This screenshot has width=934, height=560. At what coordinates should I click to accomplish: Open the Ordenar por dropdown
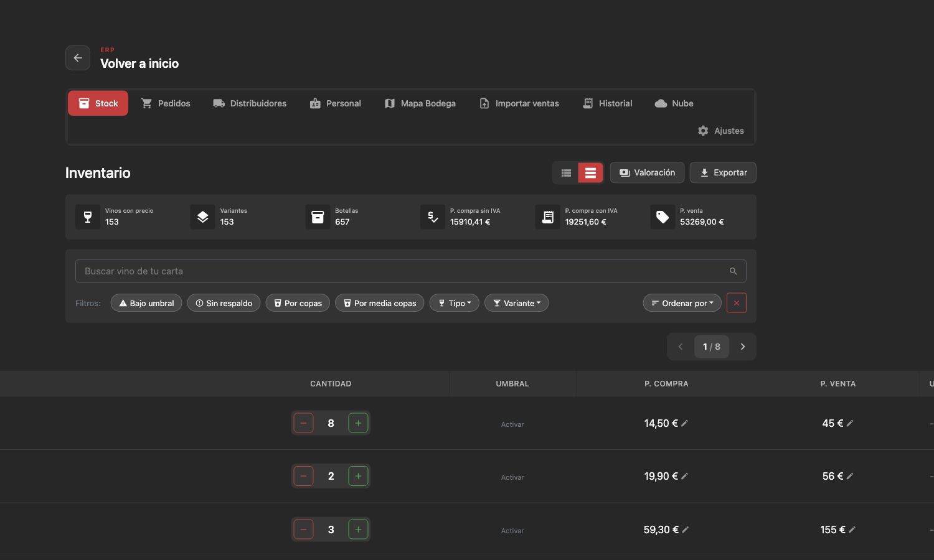(682, 303)
